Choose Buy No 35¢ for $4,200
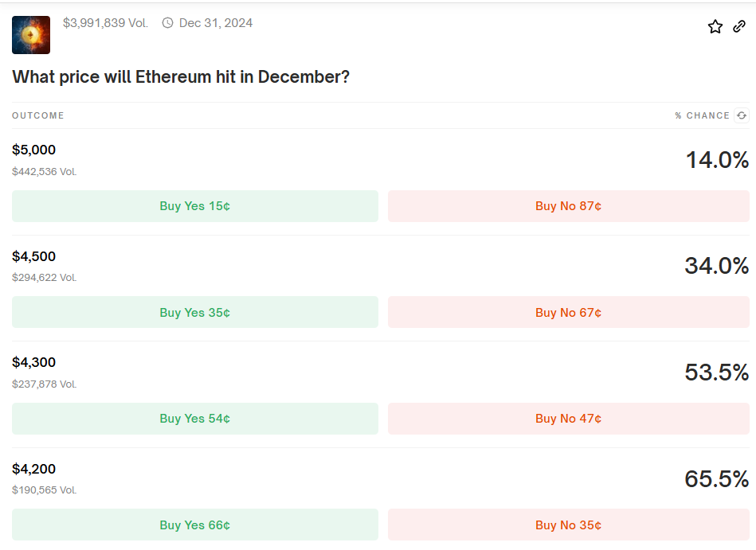The image size is (756, 550). [x=568, y=525]
